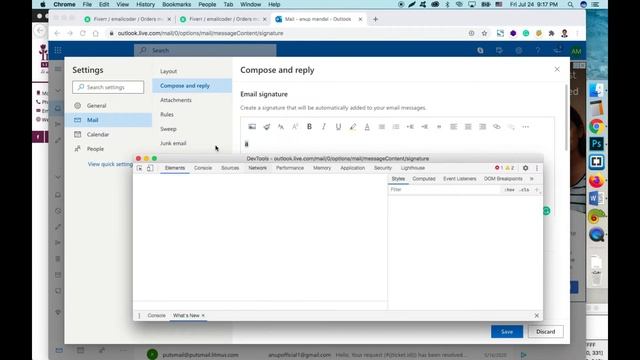640x360 pixels.
Task: Toggle DevTools device toolbar icon
Action: pos(150,168)
